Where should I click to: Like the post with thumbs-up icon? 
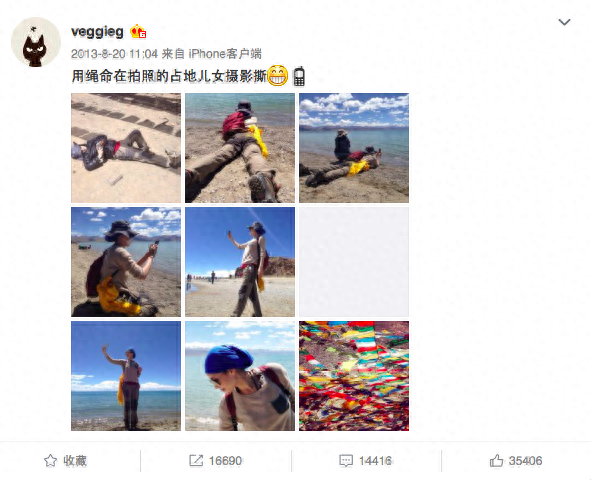point(496,460)
